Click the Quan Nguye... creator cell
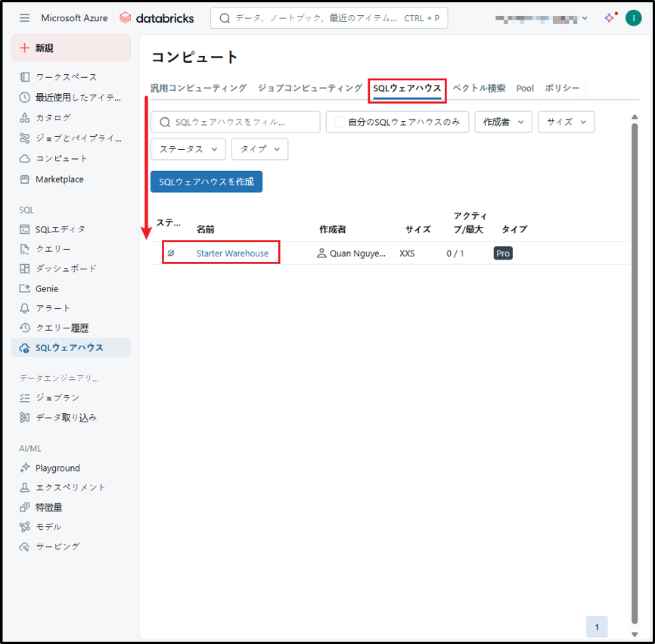Screen dimensions: 655x644 [351, 254]
